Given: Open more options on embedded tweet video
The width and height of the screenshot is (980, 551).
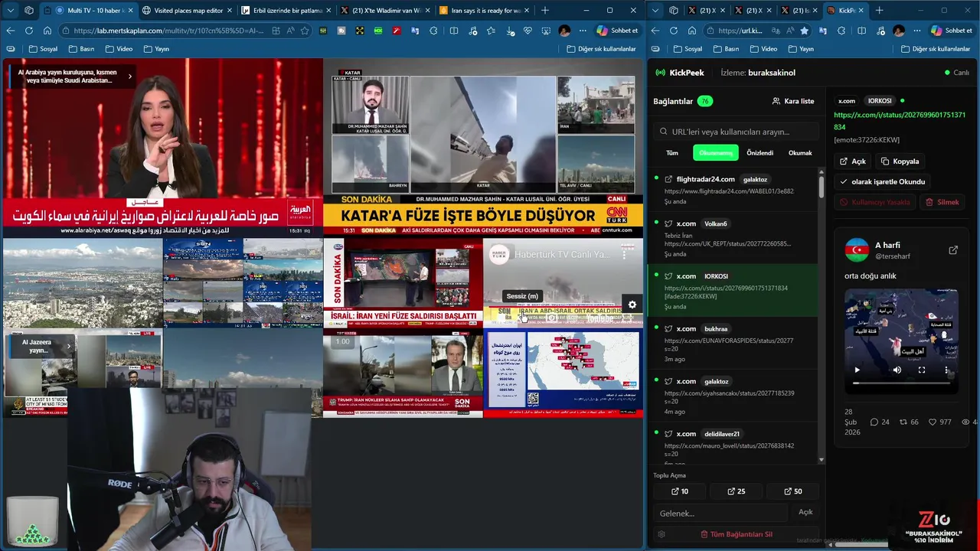Looking at the screenshot, I should tap(946, 370).
